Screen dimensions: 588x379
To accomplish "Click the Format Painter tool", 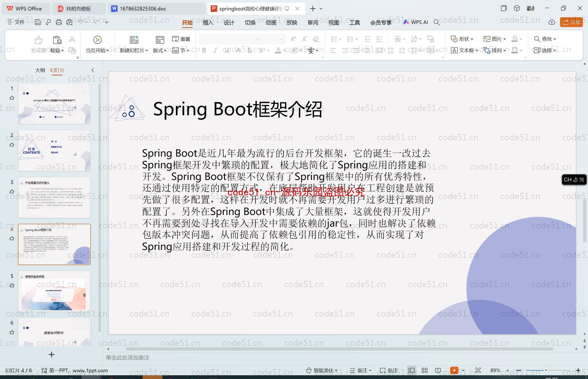I will [38, 45].
